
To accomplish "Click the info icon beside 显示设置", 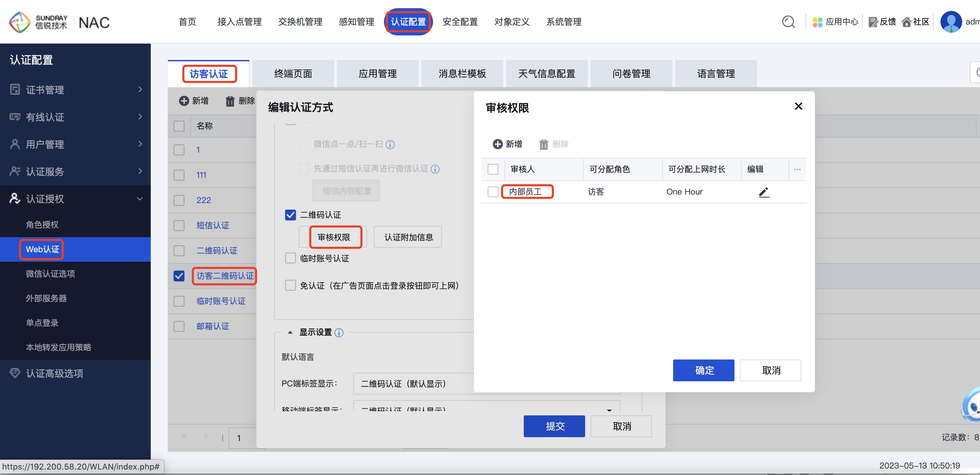I will [339, 333].
